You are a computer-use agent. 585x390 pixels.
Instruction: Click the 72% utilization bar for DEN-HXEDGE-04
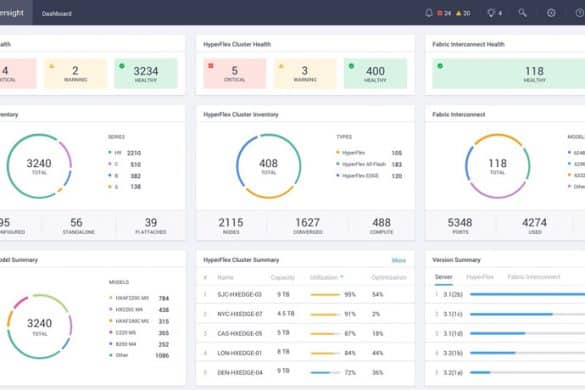[325, 372]
